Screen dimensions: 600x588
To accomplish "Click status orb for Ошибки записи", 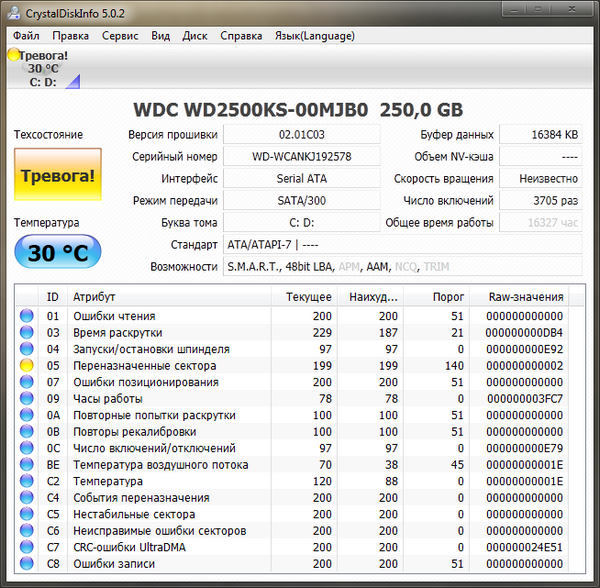I will click(x=26, y=563).
